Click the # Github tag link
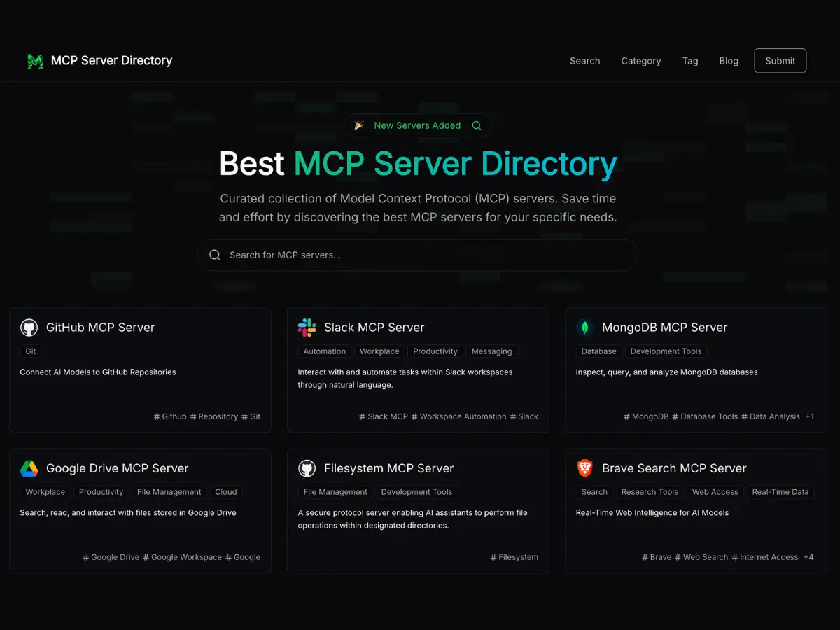 click(169, 416)
